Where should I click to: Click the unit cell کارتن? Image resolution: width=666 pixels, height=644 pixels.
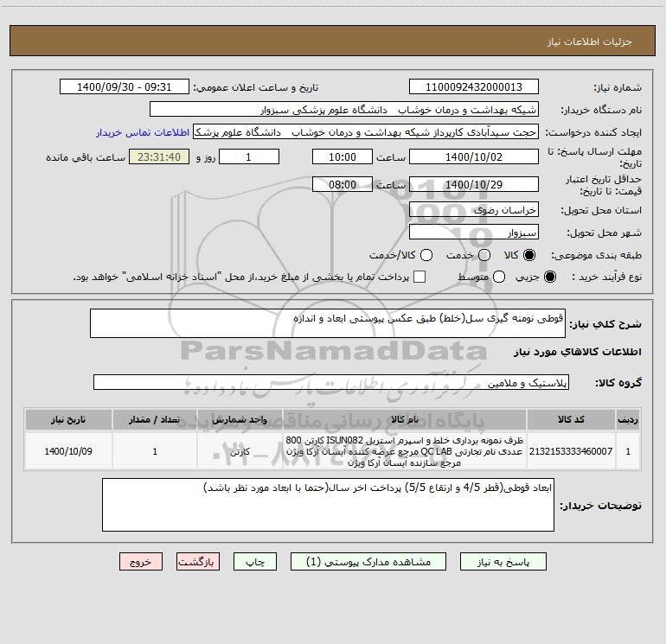240,451
